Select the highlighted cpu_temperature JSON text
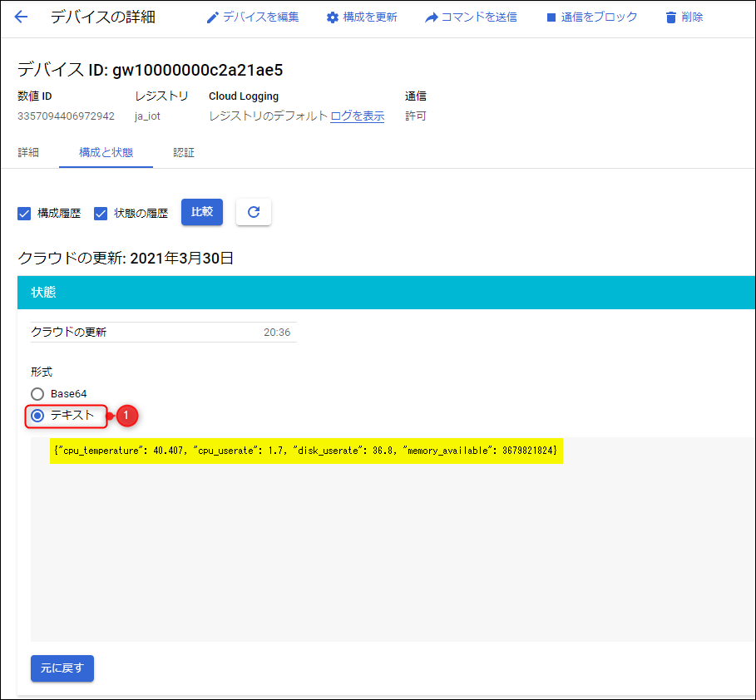Image resolution: width=756 pixels, height=700 pixels. pos(308,451)
